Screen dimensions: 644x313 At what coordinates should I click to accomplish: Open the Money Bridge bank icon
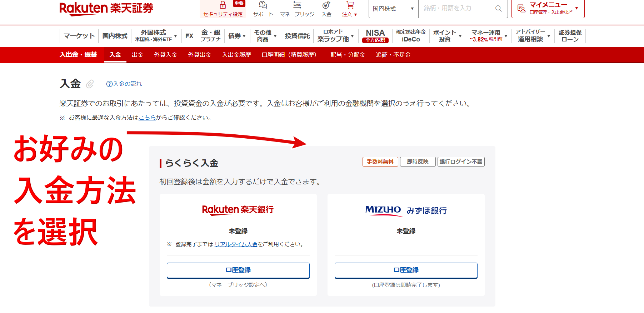[297, 5]
